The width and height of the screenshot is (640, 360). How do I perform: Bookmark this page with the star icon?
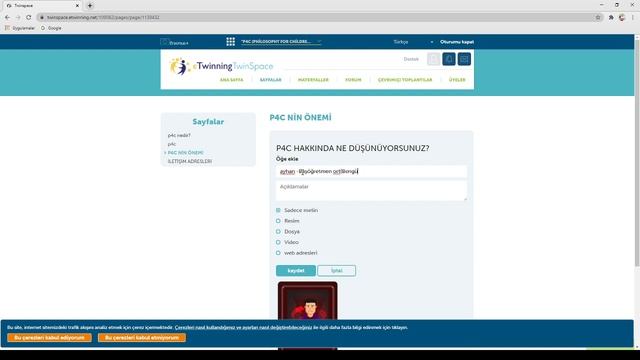[598, 17]
